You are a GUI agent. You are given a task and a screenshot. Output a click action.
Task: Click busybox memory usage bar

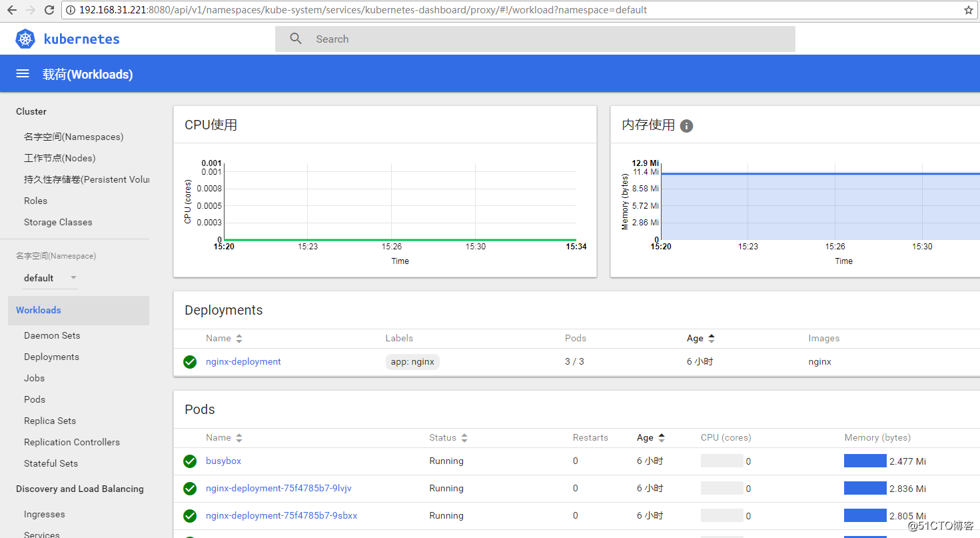pos(865,461)
